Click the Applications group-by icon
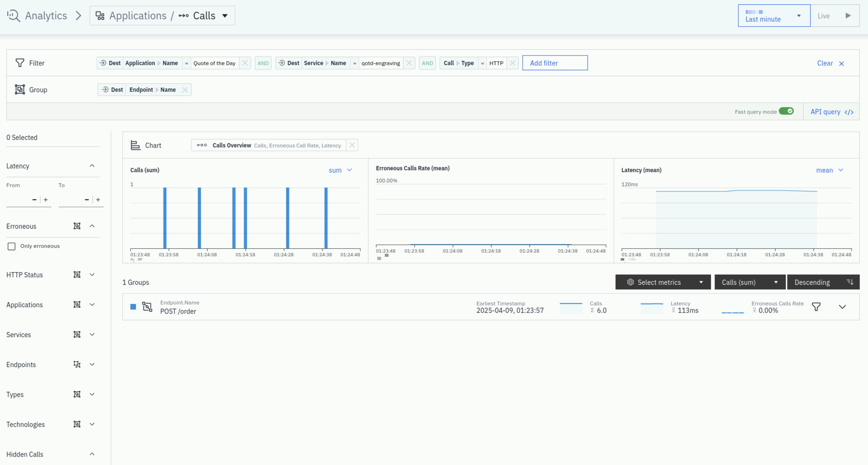Image resolution: width=868 pixels, height=465 pixels. (x=77, y=305)
